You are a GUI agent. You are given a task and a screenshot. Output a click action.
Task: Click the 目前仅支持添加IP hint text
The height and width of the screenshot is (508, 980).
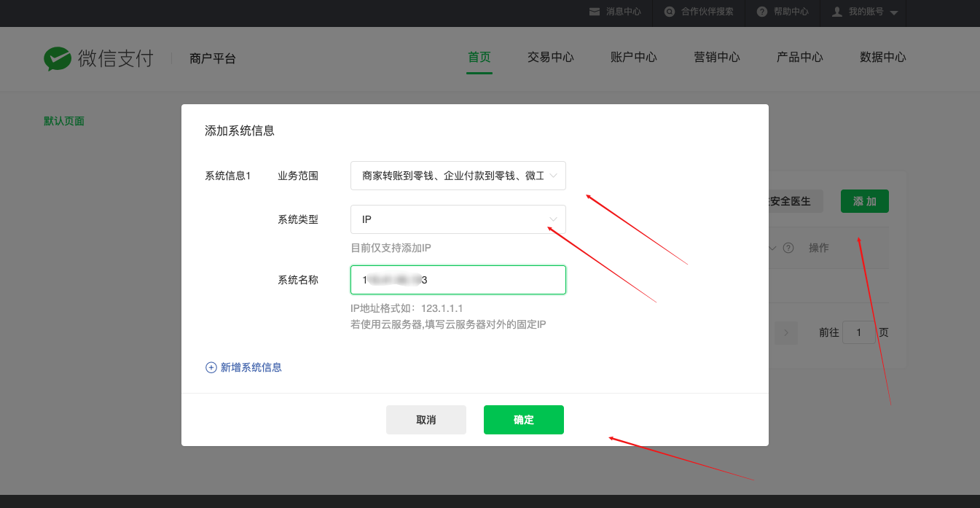[391, 248]
